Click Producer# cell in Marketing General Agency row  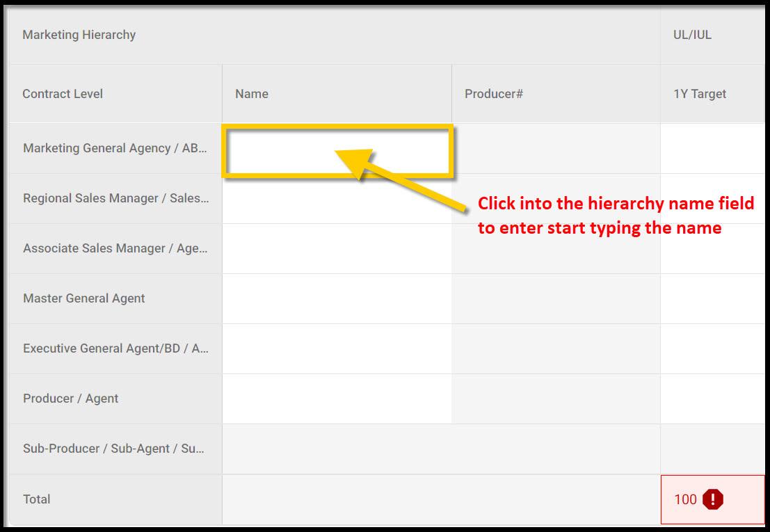[x=556, y=149]
